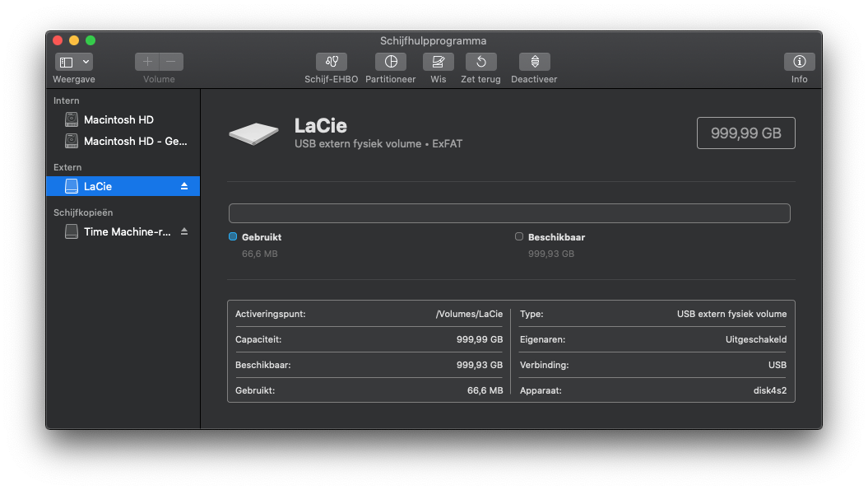The image size is (868, 490).
Task: Click the Uitgeschakeld owners value
Action: click(x=755, y=339)
